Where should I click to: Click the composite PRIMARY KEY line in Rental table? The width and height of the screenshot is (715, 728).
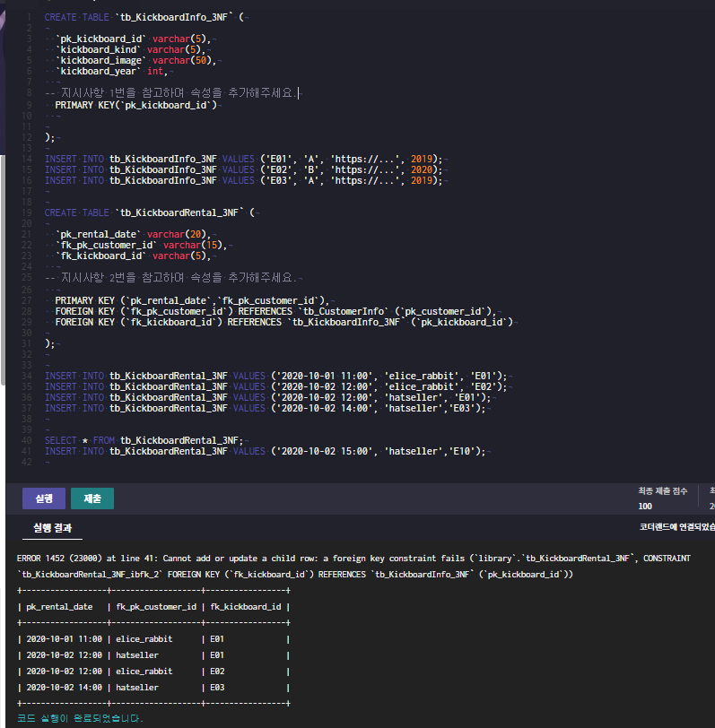click(x=192, y=300)
